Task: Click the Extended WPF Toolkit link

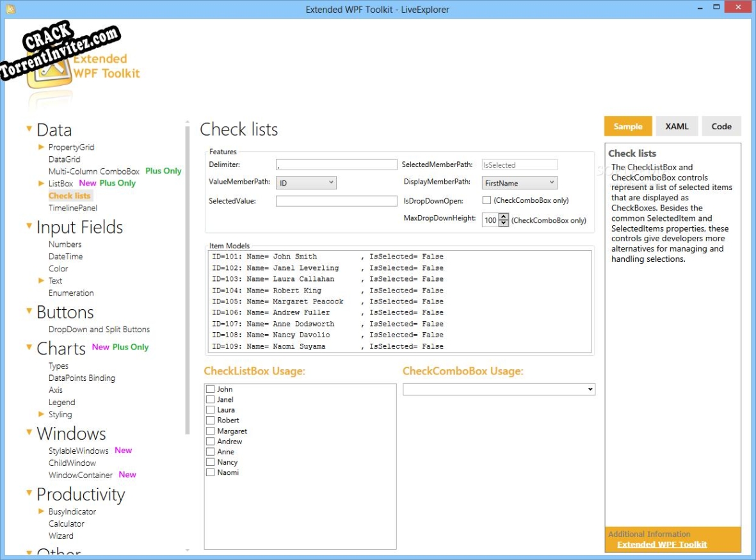Action: coord(662,544)
